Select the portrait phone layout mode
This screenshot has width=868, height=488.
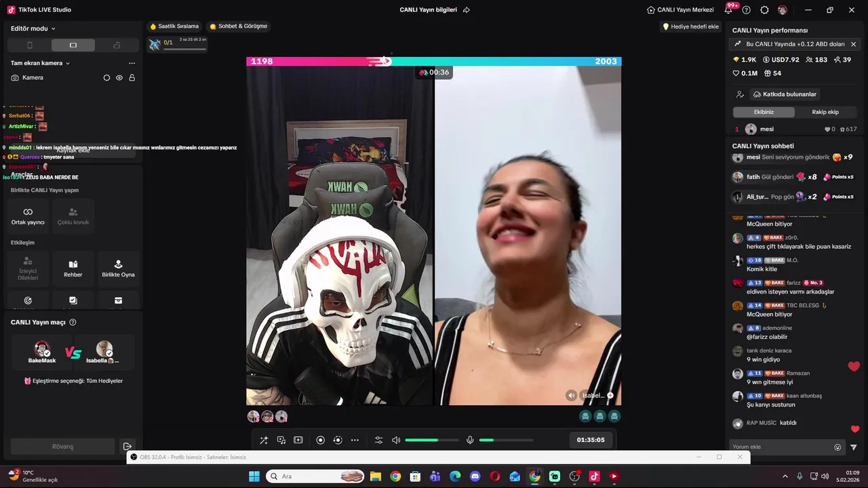point(29,45)
